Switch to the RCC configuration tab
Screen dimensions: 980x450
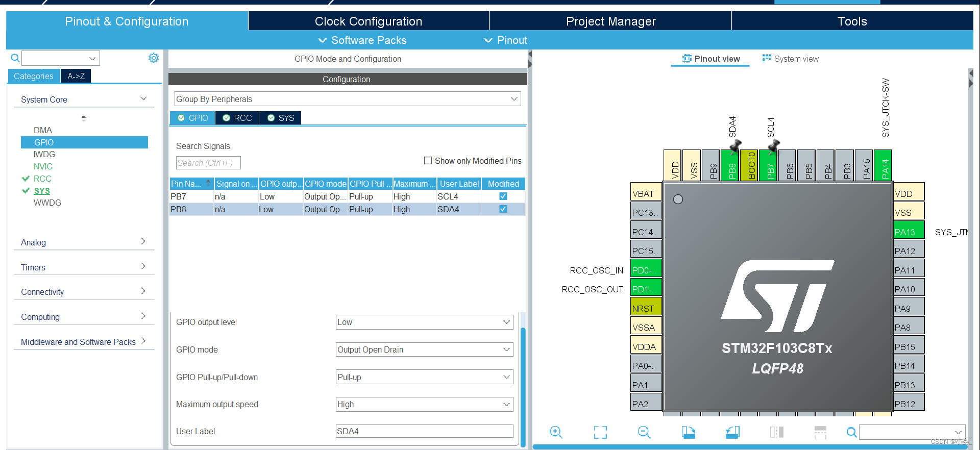pos(237,118)
